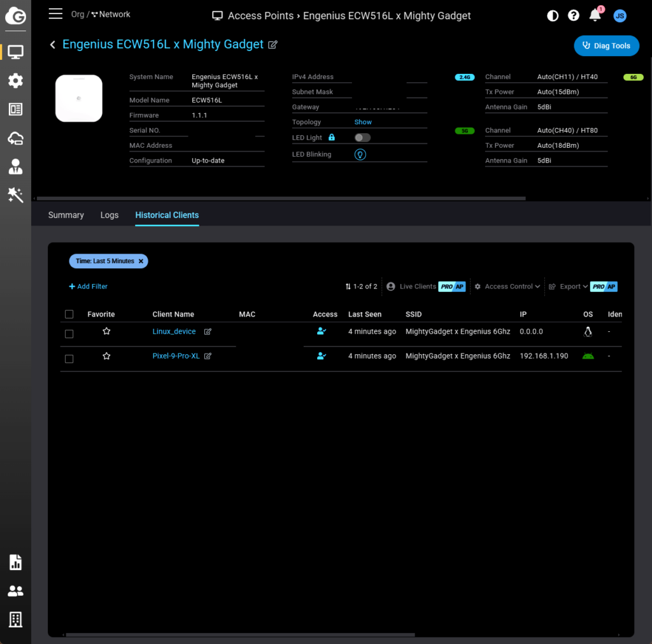Click the Diag Tools button
Image resolution: width=652 pixels, height=644 pixels.
click(x=606, y=46)
